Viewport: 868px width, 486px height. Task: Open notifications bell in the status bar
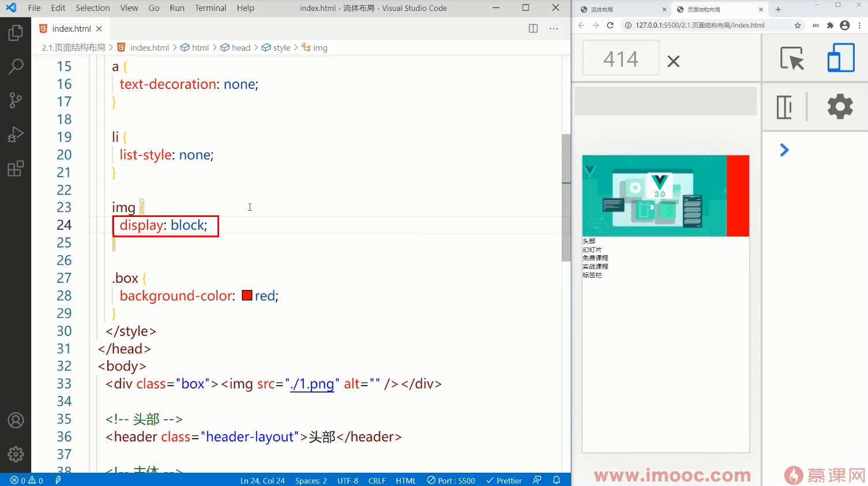557,480
